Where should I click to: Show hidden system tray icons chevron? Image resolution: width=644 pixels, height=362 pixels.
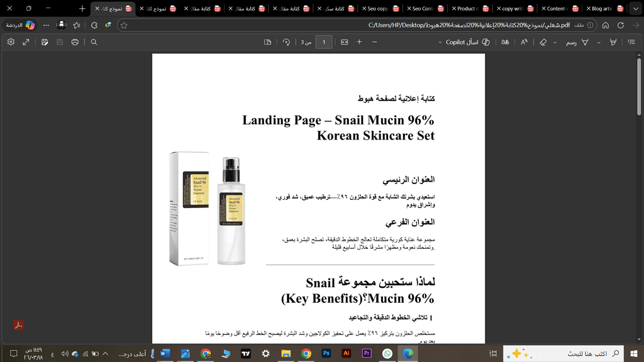(106, 353)
